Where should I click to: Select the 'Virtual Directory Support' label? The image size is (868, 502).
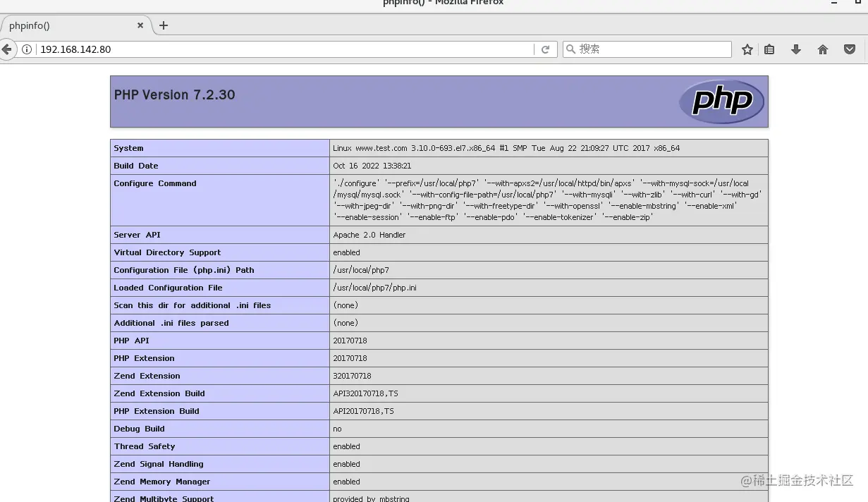167,252
